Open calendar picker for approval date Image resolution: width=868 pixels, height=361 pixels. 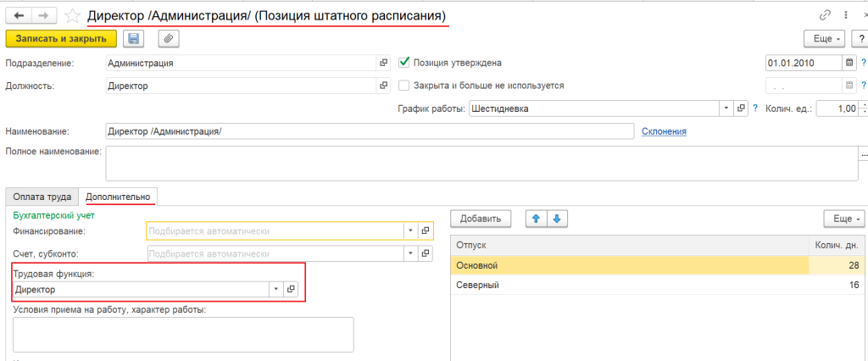[x=849, y=63]
